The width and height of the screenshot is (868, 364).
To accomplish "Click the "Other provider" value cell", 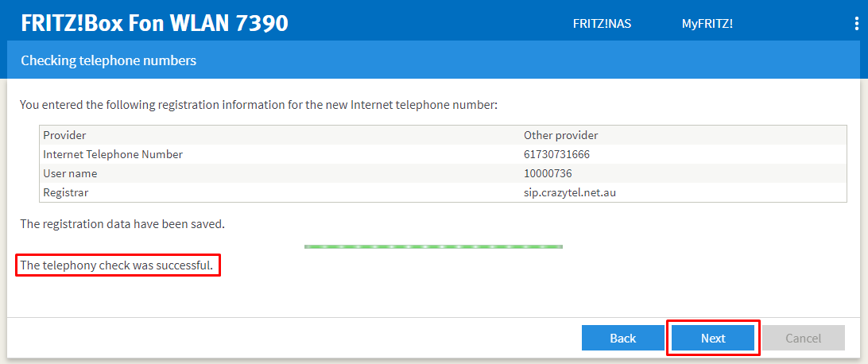I will coord(560,135).
